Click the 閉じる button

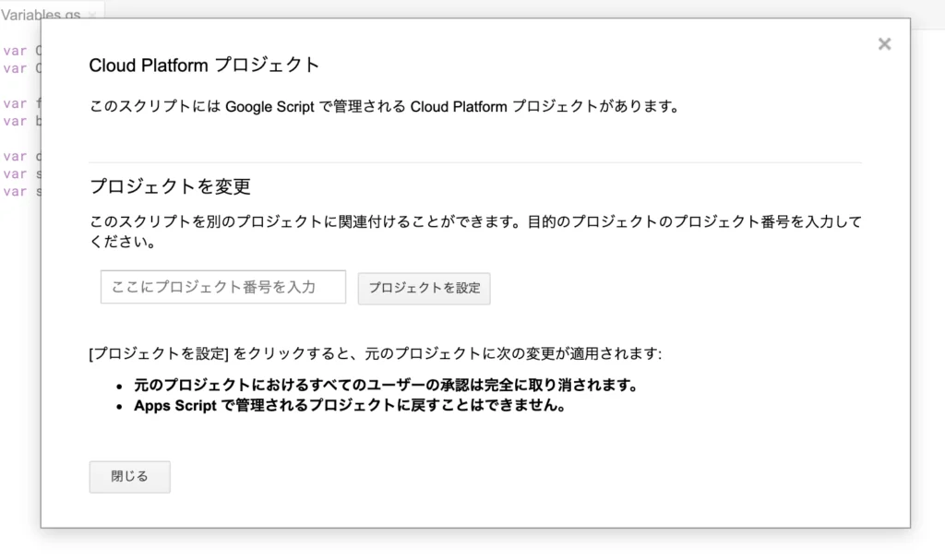tap(129, 477)
